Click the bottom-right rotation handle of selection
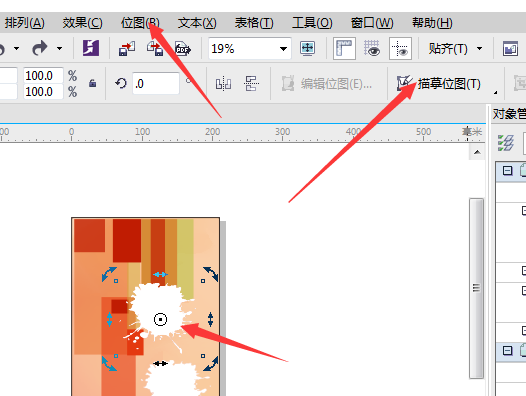 (211, 364)
